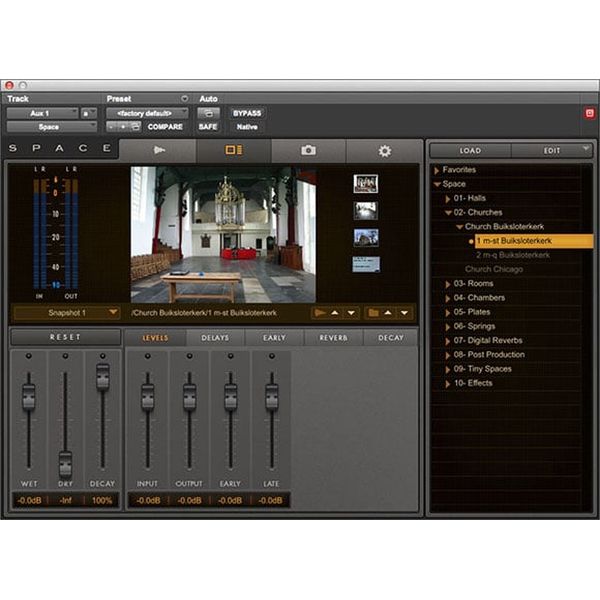The height and width of the screenshot is (600, 600).
Task: Open the Aux 1 track selector
Action: point(42,113)
